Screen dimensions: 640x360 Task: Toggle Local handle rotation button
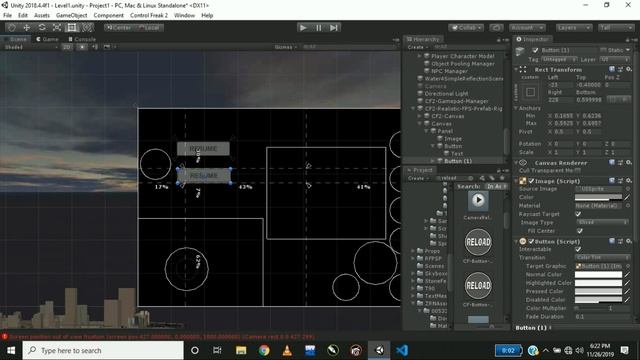point(149,27)
